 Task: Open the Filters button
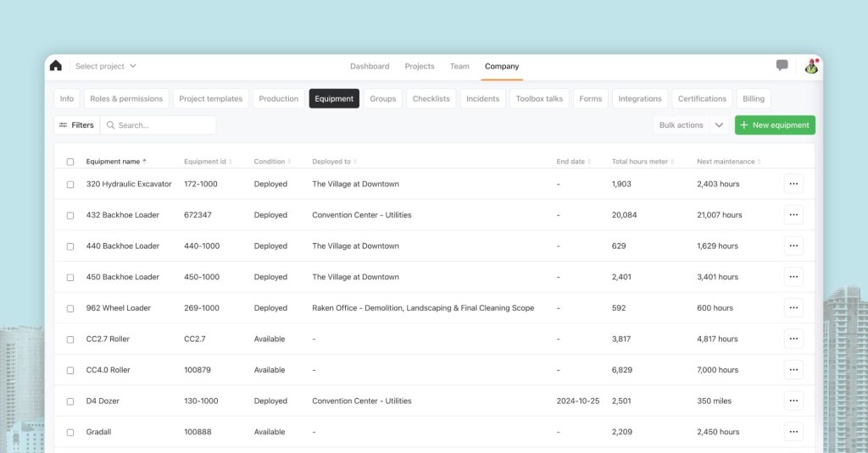[76, 125]
